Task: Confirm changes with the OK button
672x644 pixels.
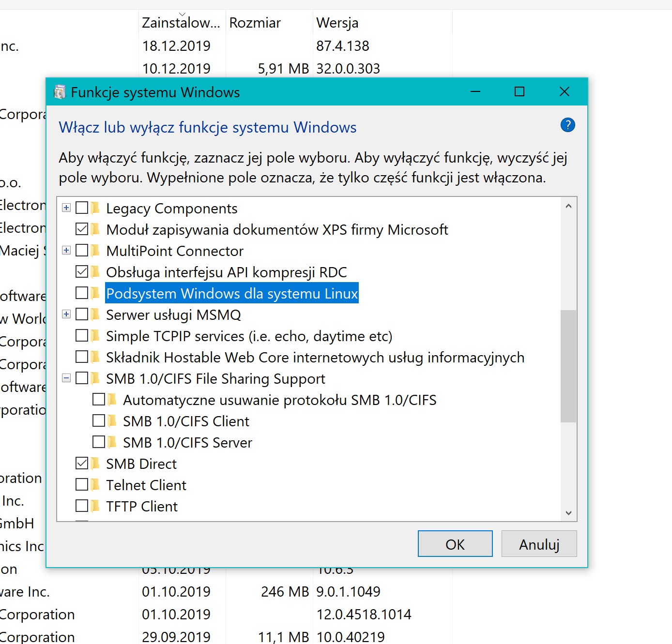Action: pyautogui.click(x=455, y=544)
